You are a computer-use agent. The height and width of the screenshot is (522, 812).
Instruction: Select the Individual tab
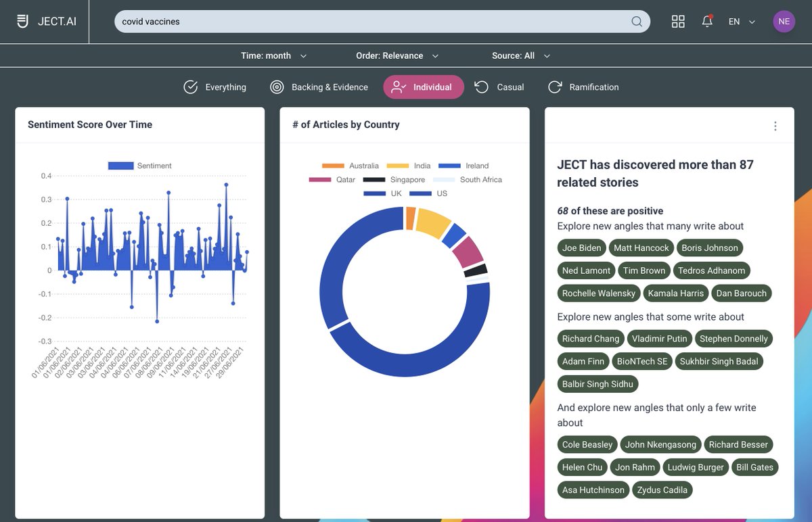[424, 87]
